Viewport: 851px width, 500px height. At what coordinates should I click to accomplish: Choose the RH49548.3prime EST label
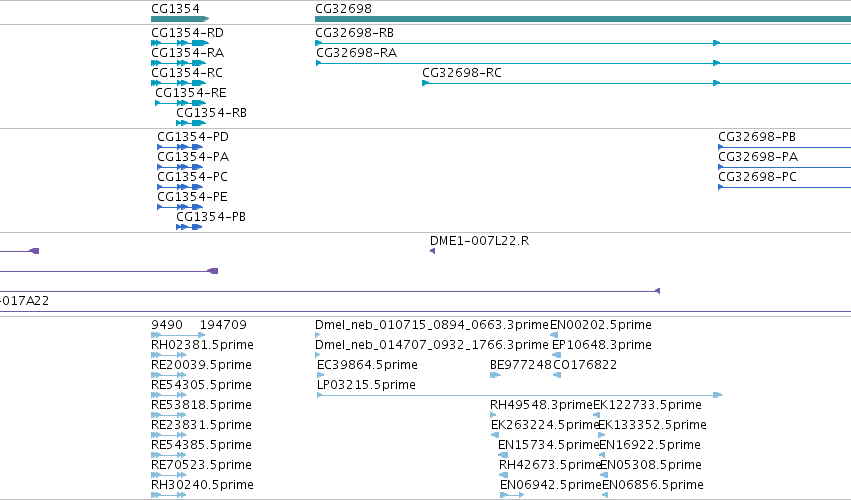[541, 406]
